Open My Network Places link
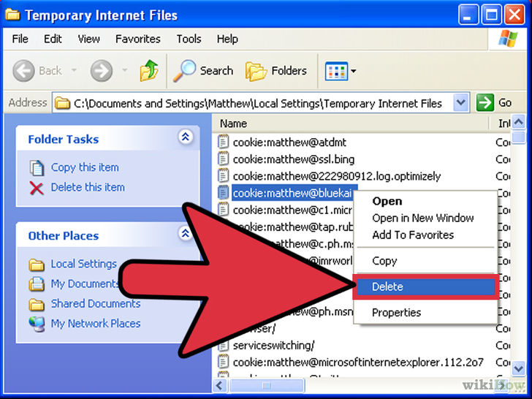This screenshot has height=399, width=532. [x=96, y=323]
